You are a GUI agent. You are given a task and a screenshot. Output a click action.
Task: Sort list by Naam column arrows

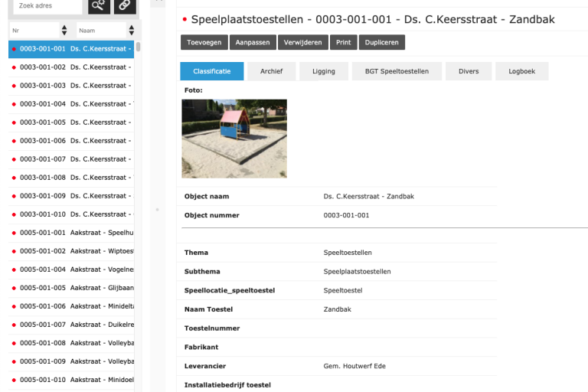click(x=131, y=30)
